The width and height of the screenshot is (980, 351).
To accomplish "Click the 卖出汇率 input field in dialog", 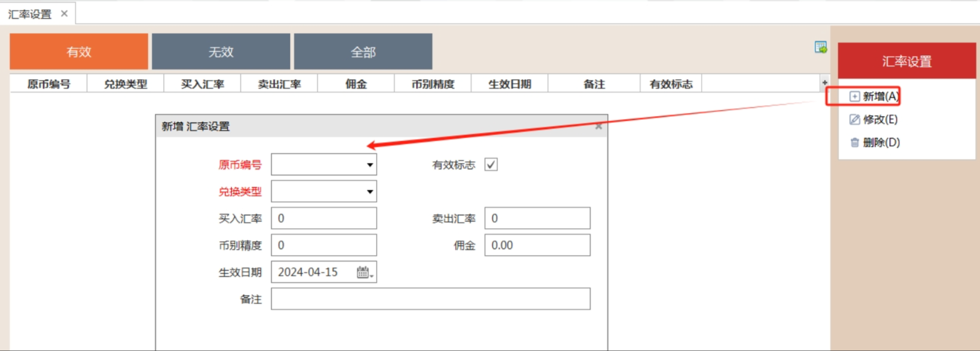I will coord(537,218).
